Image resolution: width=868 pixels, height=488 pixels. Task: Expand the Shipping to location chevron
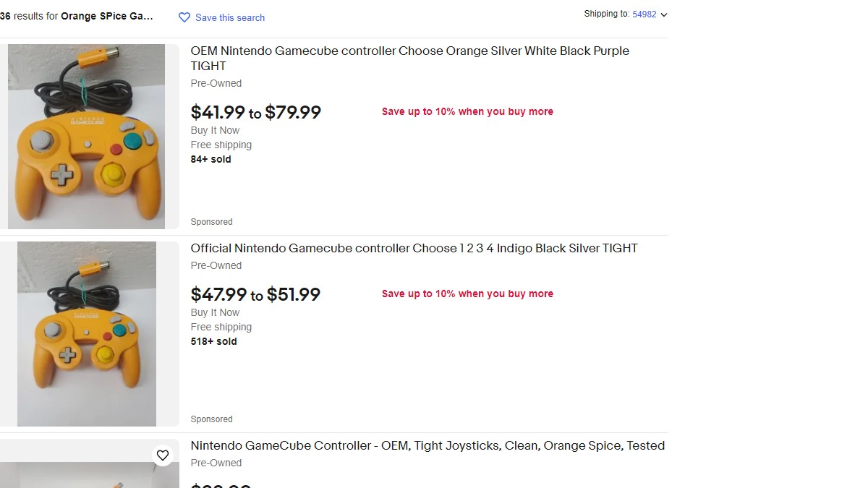click(x=664, y=14)
